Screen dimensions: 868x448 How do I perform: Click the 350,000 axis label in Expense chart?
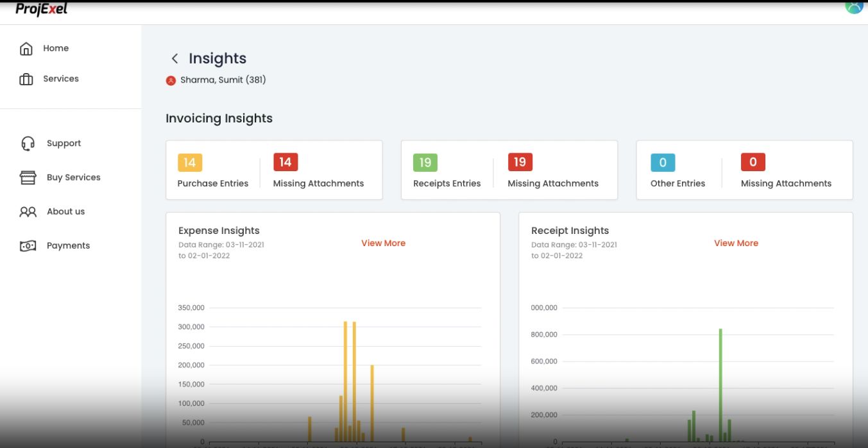[191, 308]
